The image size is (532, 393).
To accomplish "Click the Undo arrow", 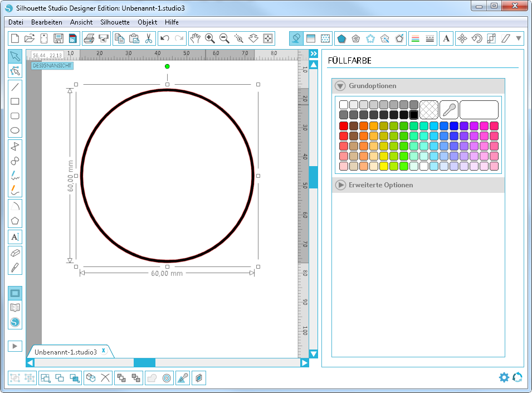I will coord(164,38).
